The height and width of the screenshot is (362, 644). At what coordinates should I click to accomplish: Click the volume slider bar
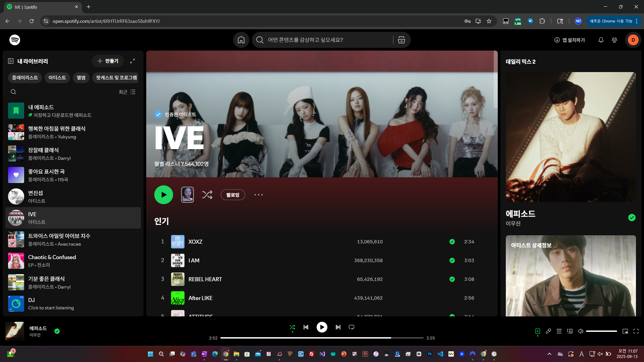[x=601, y=331]
